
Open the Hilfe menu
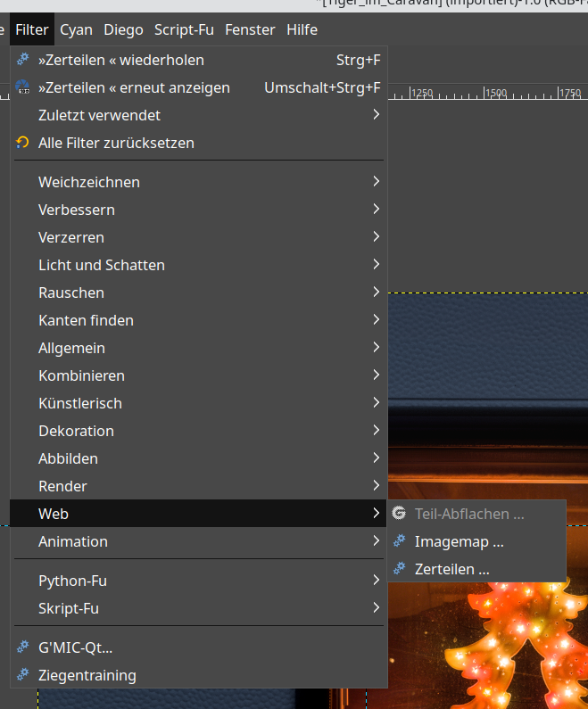[302, 29]
